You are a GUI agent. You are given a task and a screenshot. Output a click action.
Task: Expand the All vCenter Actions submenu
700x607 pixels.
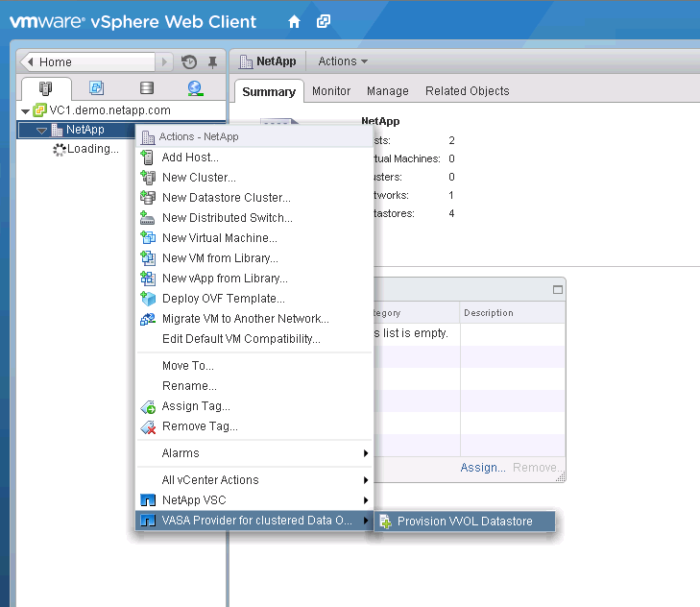tap(254, 479)
